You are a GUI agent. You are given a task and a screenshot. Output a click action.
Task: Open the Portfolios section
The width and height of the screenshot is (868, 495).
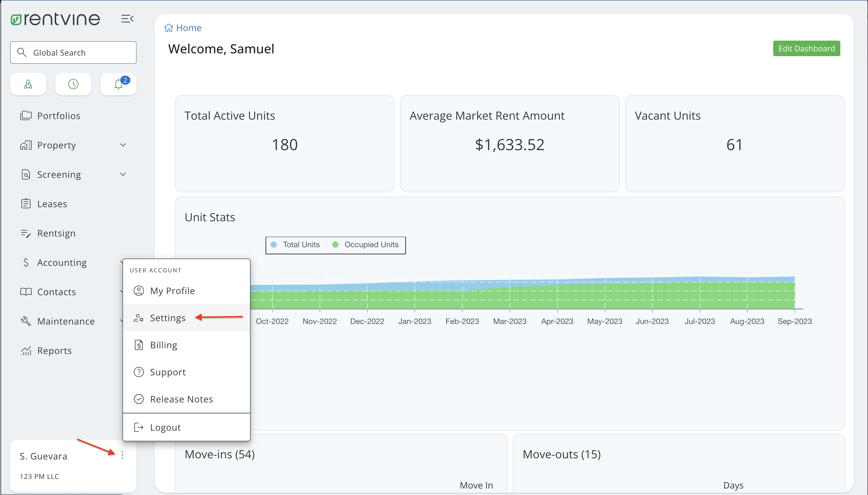pyautogui.click(x=58, y=116)
